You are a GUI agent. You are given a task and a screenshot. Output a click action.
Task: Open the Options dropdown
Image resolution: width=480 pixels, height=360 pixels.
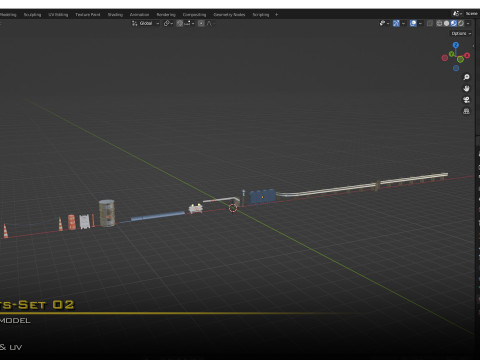pos(461,34)
